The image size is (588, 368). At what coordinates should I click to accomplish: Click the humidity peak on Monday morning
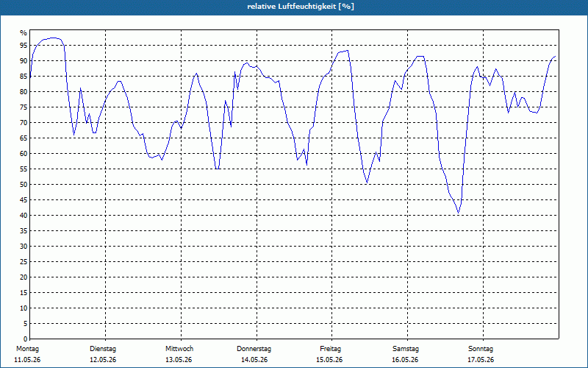point(54,38)
